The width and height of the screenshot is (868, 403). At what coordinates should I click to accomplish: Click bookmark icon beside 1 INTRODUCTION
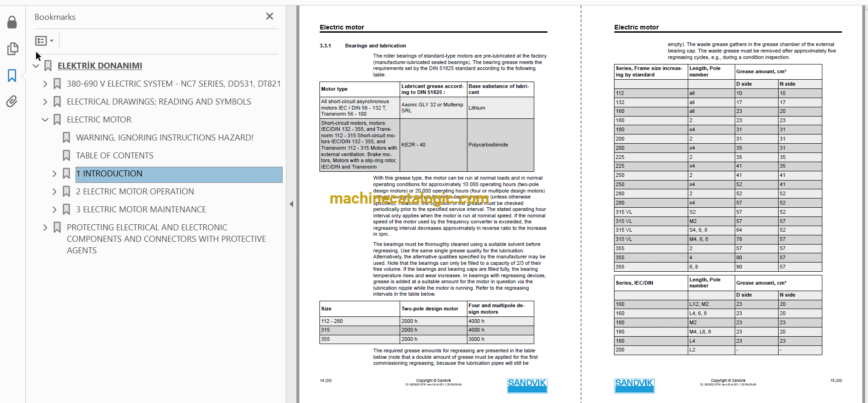point(66,174)
